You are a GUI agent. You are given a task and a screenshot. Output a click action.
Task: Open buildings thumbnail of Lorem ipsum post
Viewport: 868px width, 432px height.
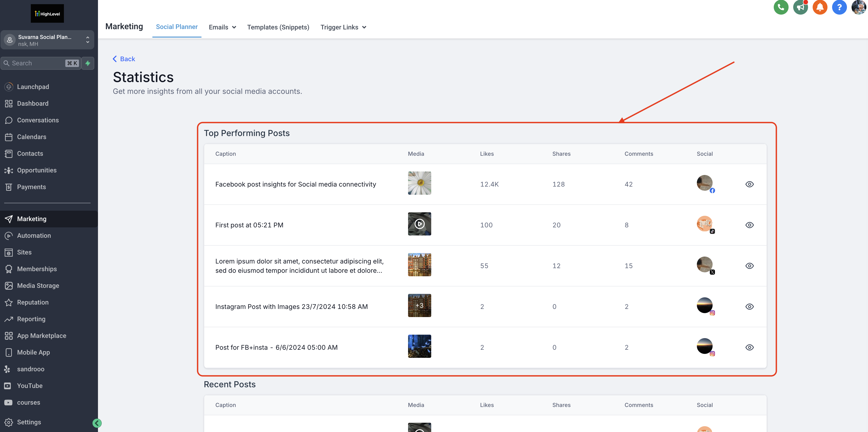tap(419, 265)
